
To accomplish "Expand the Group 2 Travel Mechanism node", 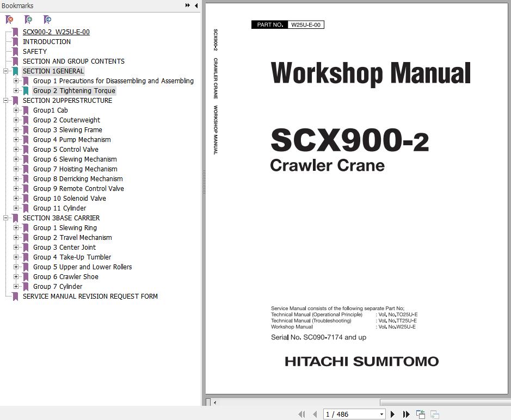I will click(16, 238).
